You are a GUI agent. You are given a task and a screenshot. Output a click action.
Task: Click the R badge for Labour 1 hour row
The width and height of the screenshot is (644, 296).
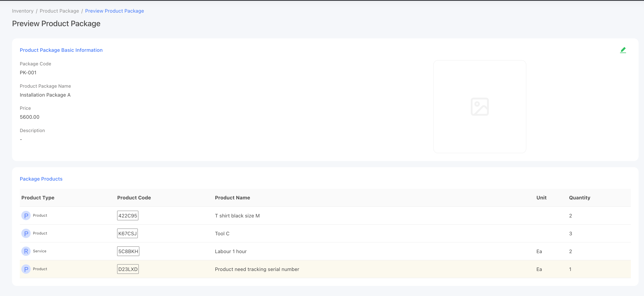(x=26, y=251)
